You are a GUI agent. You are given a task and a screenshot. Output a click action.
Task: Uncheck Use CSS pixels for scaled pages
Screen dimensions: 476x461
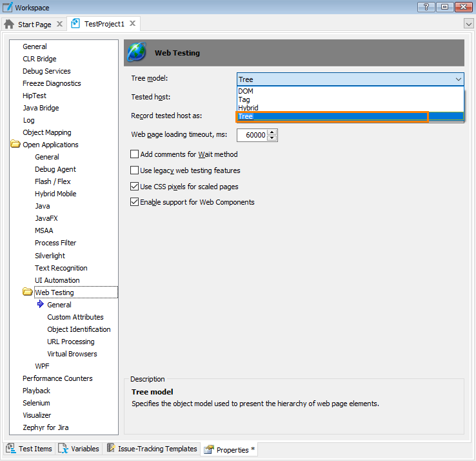tap(135, 187)
